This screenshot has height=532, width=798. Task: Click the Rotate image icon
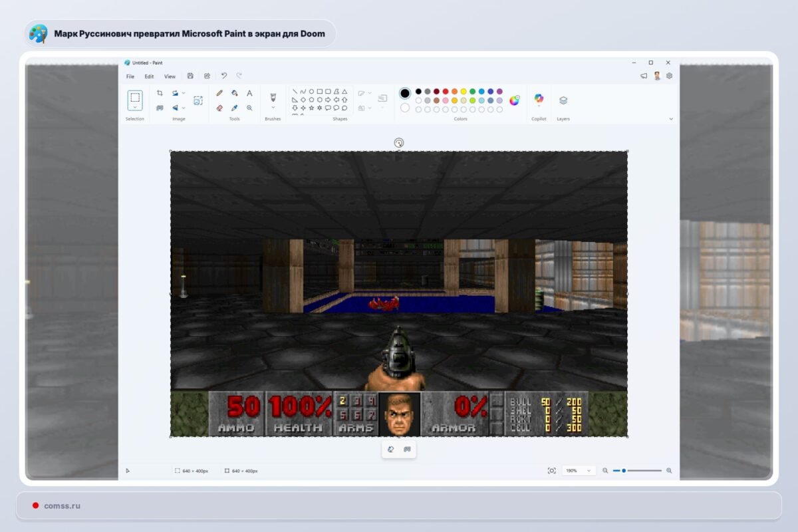(x=175, y=93)
